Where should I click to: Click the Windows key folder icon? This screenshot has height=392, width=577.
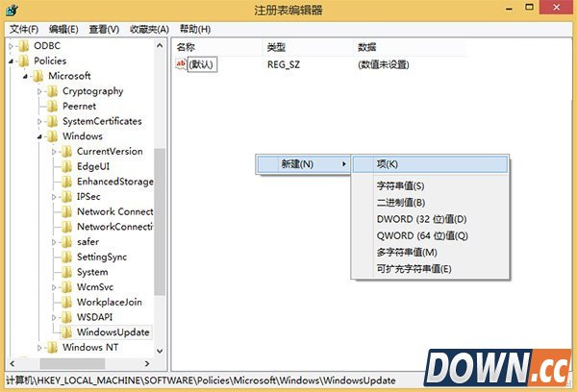click(53, 136)
